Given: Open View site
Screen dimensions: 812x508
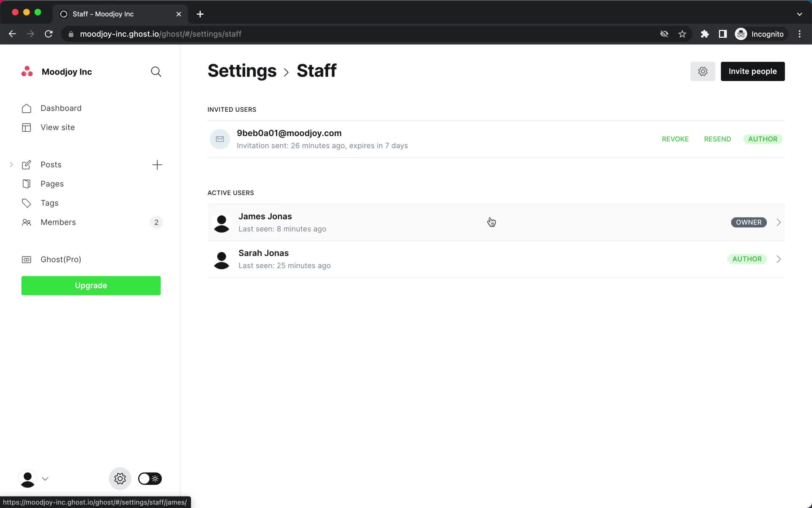Looking at the screenshot, I should tap(58, 127).
